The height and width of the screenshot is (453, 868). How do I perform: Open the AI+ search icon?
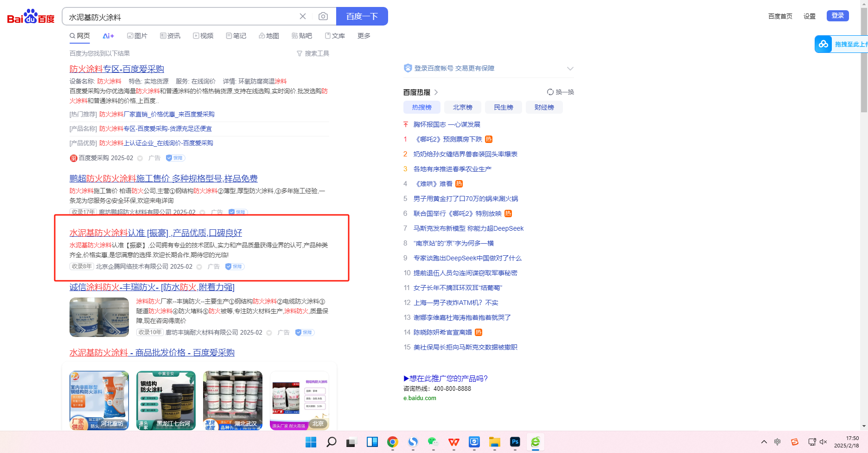tap(108, 36)
